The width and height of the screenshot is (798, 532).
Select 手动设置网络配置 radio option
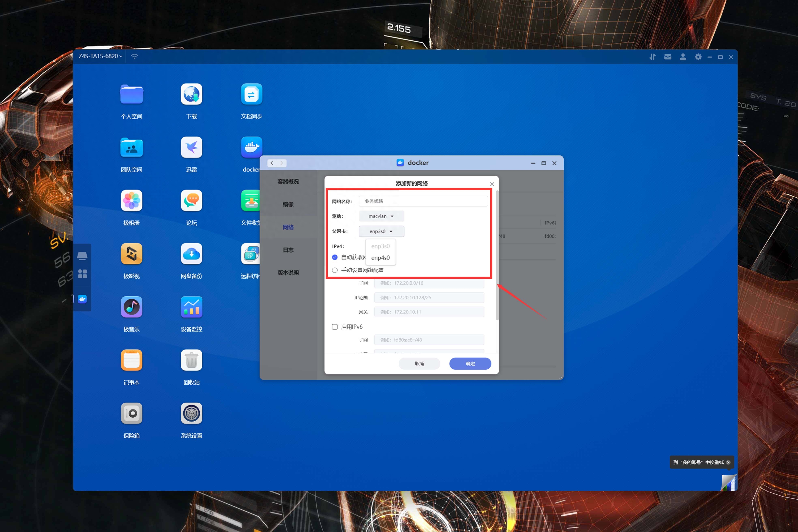335,270
